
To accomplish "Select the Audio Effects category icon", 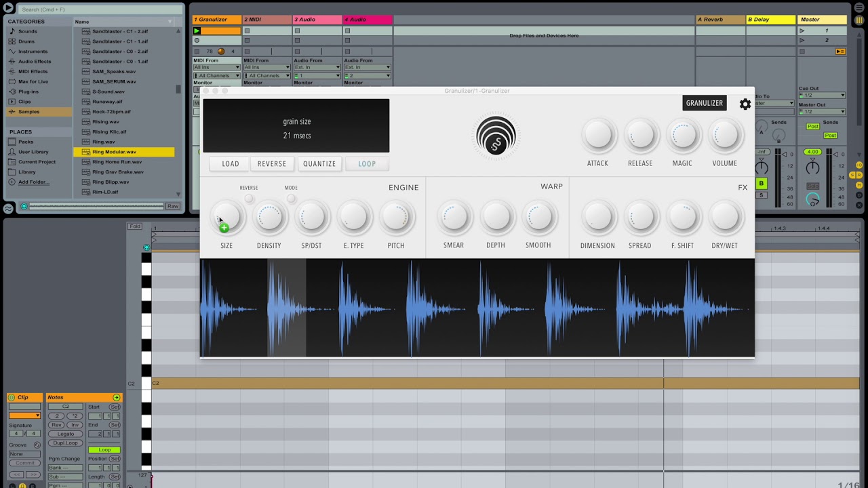I will pyautogui.click(x=12, y=62).
